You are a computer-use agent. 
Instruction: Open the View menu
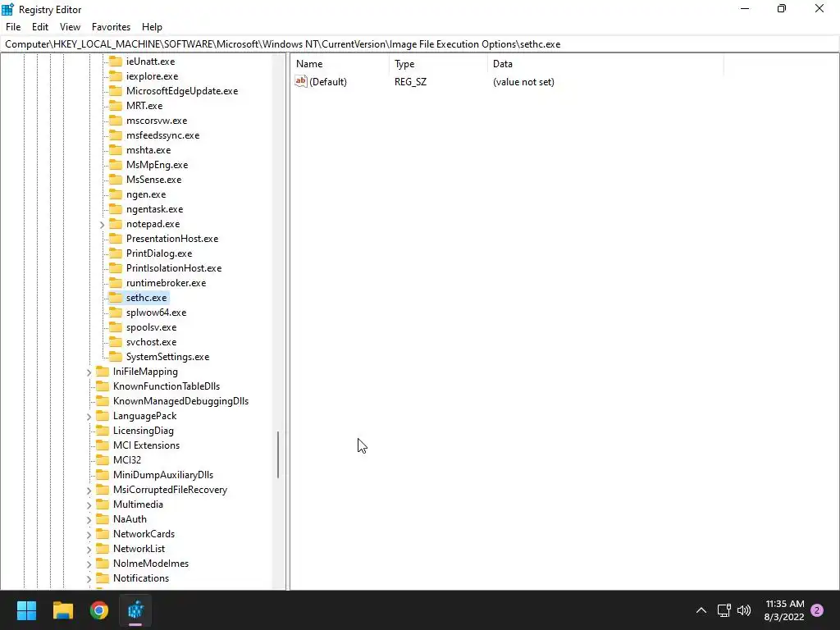click(x=70, y=27)
